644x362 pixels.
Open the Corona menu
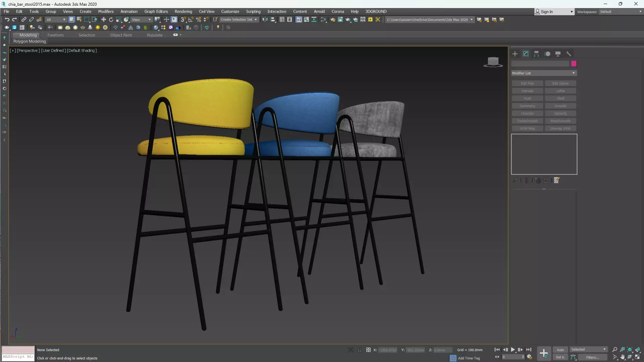pyautogui.click(x=338, y=11)
